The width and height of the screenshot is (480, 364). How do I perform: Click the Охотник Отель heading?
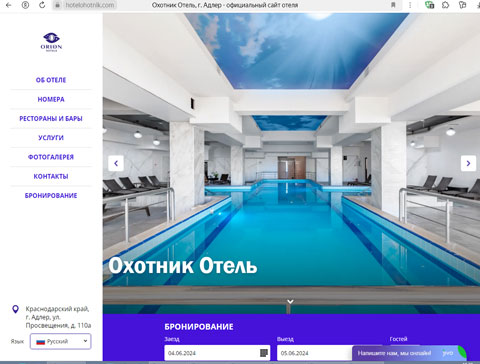(x=183, y=266)
